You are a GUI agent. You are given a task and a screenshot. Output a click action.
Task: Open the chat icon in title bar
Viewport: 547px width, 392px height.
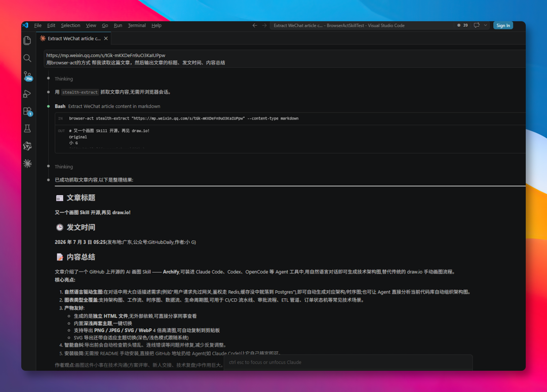[477, 25]
